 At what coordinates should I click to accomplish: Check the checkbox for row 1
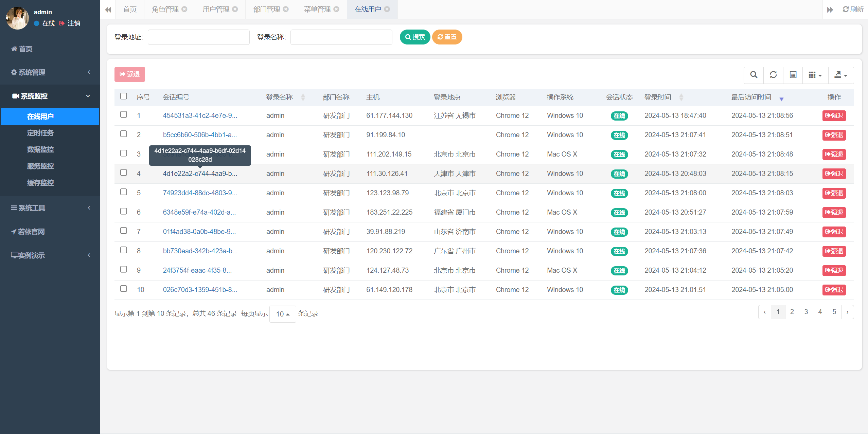pyautogui.click(x=124, y=114)
